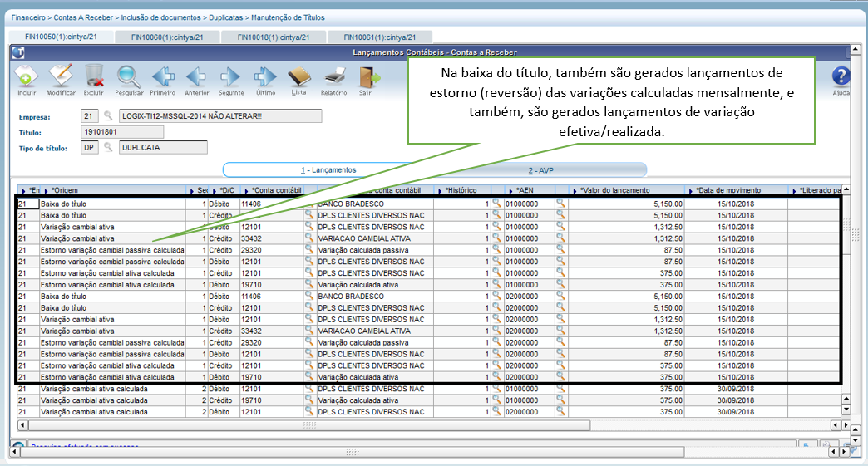Go to Seguinte record
Viewport: 868px width, 466px height.
click(x=231, y=76)
